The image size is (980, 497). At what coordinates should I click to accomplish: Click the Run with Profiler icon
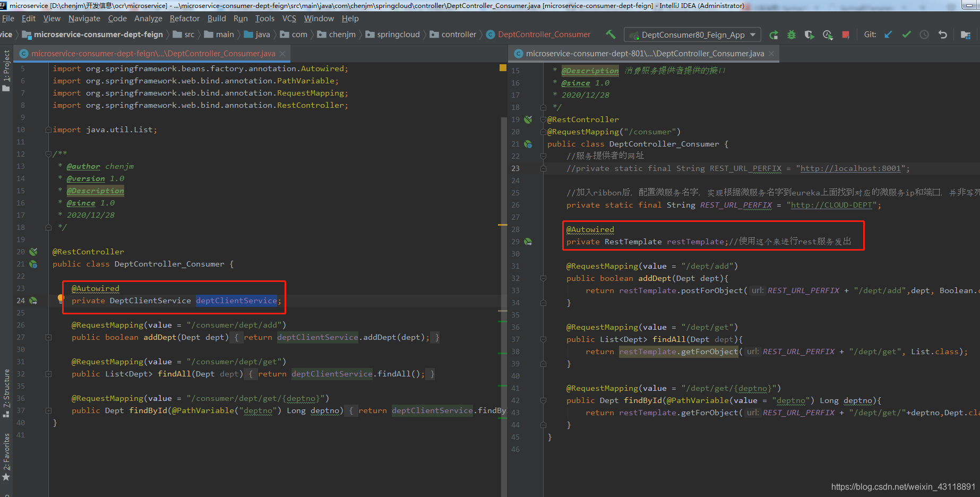click(828, 35)
